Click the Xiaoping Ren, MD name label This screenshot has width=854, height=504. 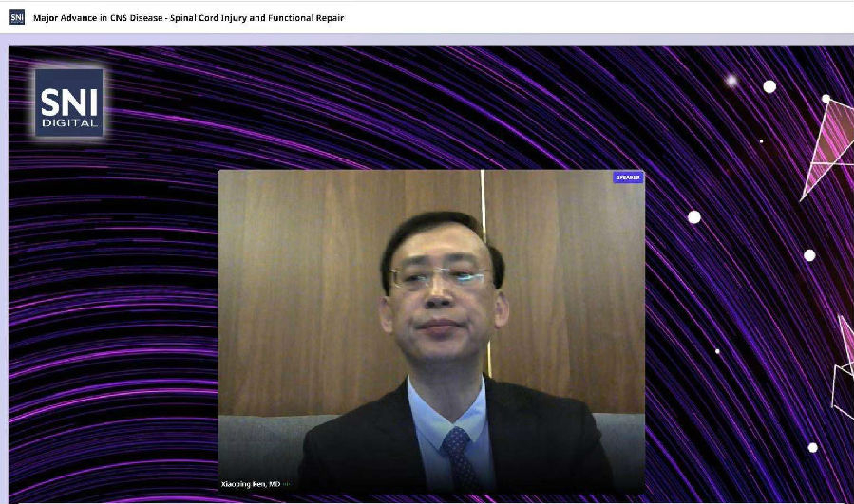[x=250, y=485]
